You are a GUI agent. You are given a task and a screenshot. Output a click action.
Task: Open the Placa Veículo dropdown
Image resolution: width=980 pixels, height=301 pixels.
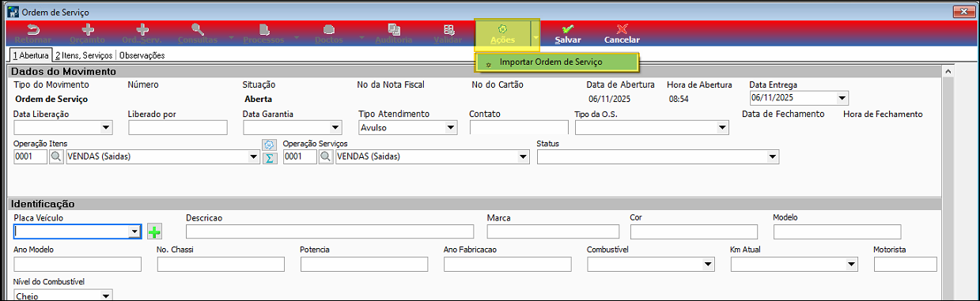(x=134, y=231)
